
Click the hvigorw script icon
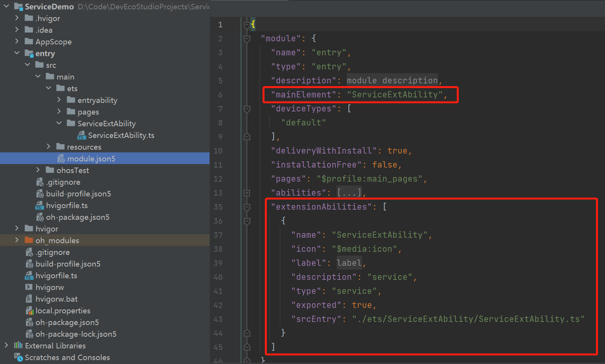pos(29,287)
